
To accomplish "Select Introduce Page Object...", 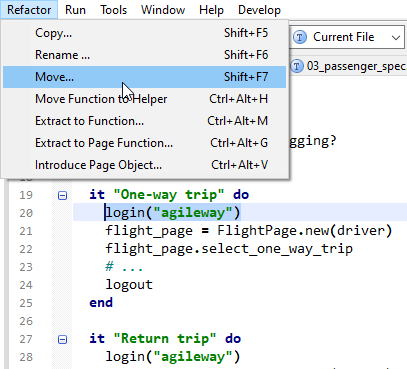I will coord(145,165).
